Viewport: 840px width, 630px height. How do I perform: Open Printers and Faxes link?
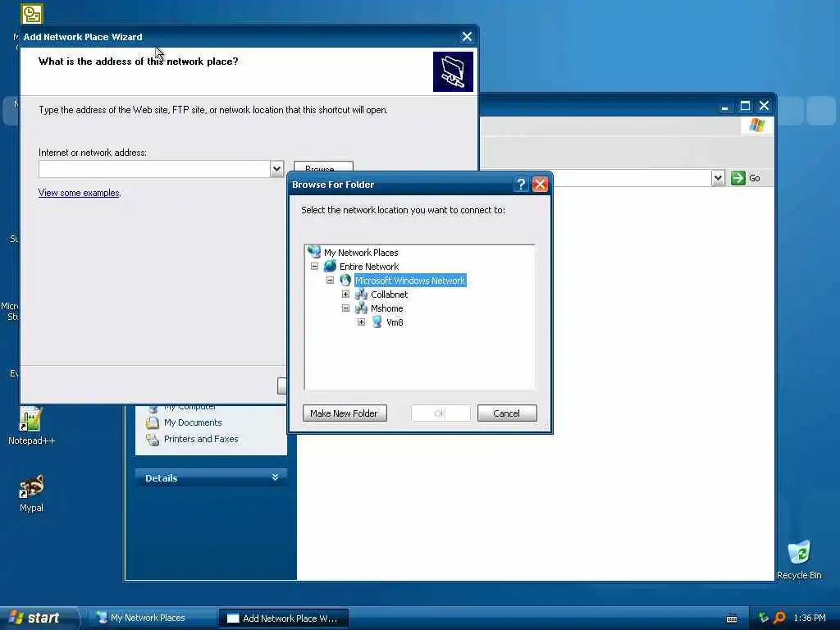point(201,439)
